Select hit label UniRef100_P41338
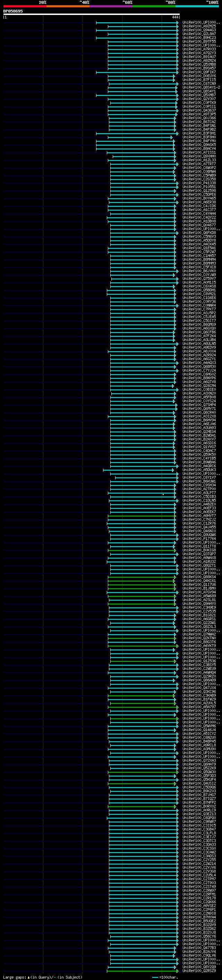The image size is (222, 980). click(x=199, y=183)
